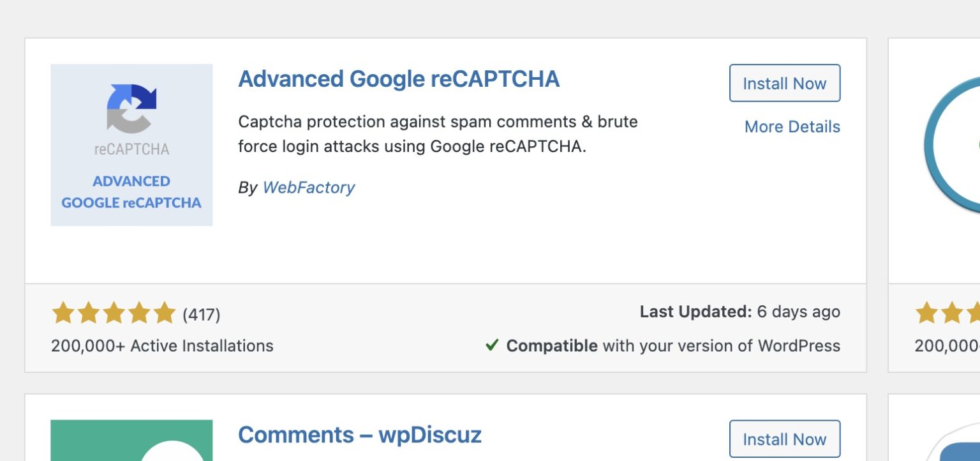
Task: Click the green wpDiscuz plugin icon
Action: pos(131,441)
